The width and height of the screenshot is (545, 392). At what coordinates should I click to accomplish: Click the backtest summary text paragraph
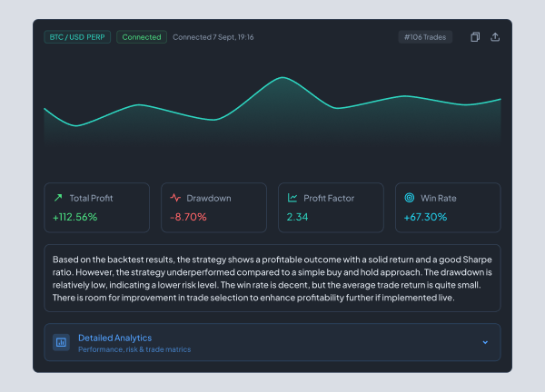(272, 279)
